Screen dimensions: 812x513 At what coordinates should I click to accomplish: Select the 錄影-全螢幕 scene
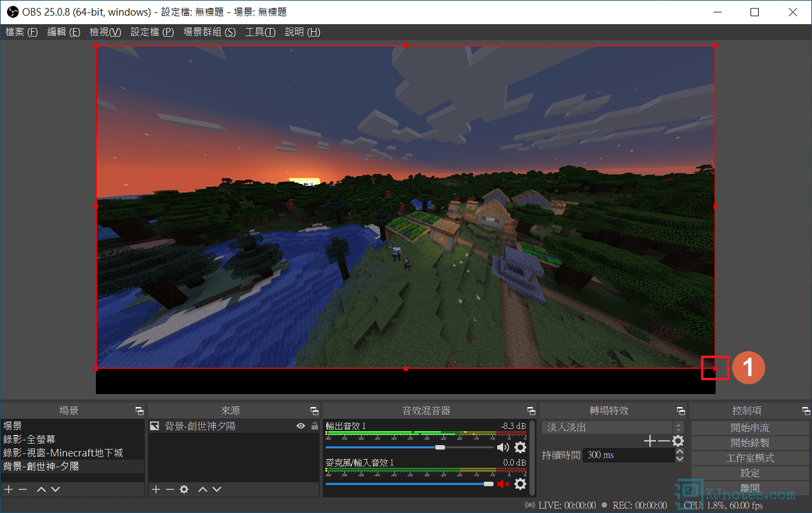click(72, 439)
